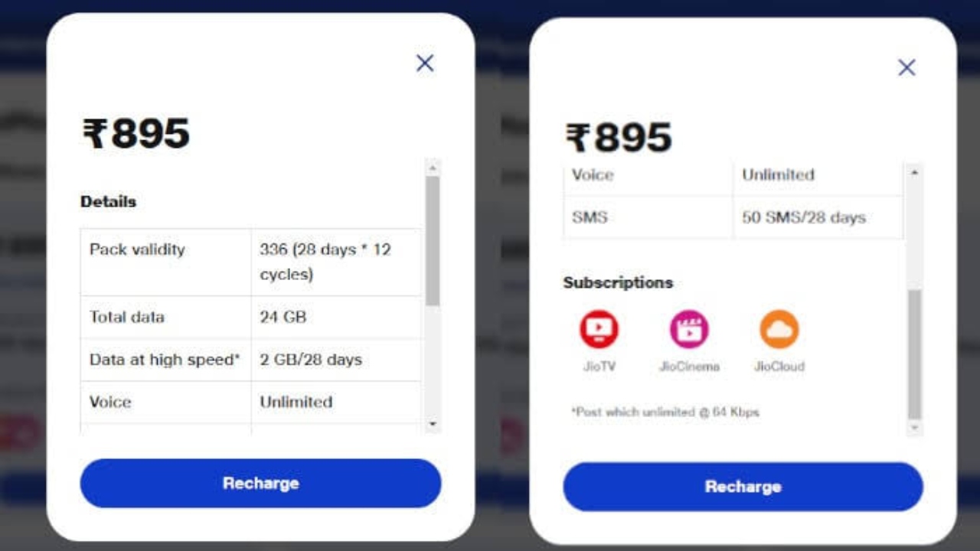Click Recharge in the right plan card

pos(743,487)
